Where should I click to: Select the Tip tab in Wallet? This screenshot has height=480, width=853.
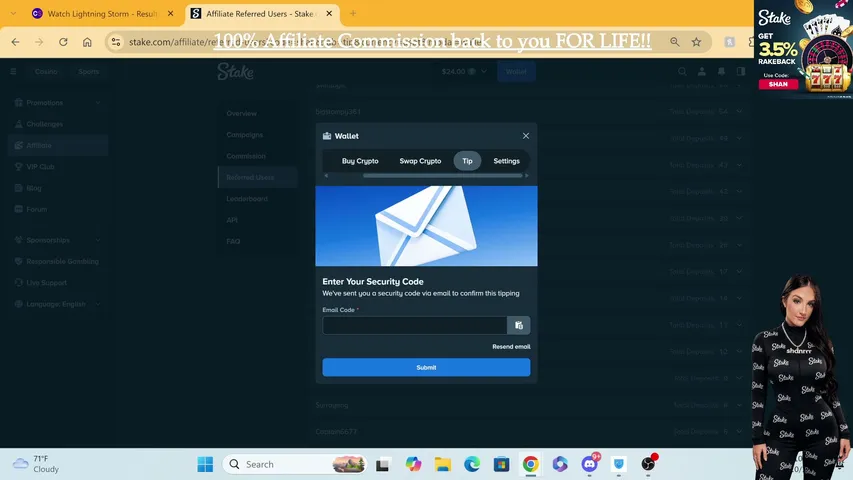(467, 161)
